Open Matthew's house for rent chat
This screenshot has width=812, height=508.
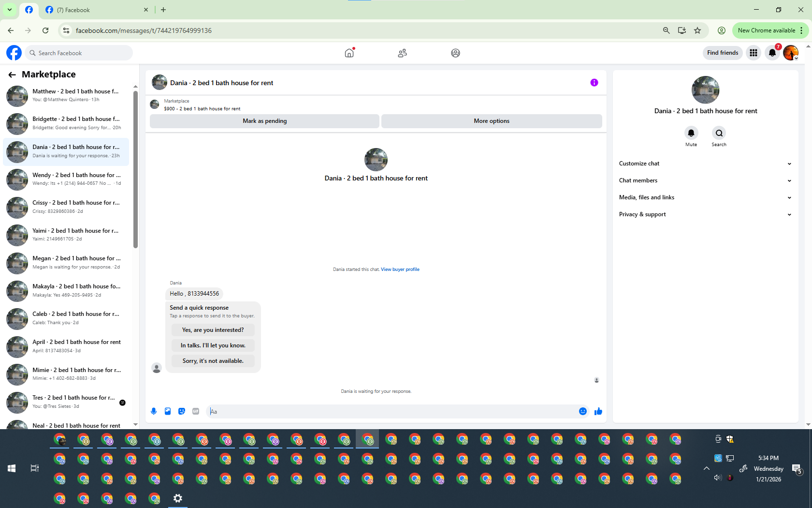click(x=66, y=96)
